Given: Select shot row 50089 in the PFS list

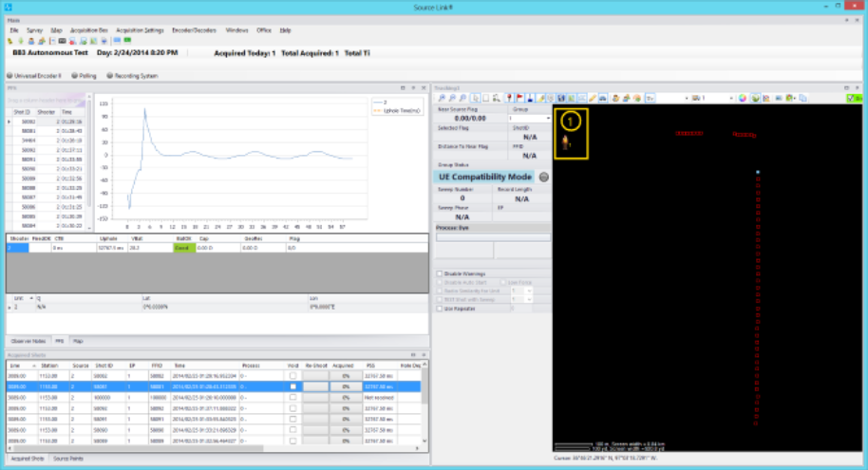Looking at the screenshot, I should click(x=28, y=179).
